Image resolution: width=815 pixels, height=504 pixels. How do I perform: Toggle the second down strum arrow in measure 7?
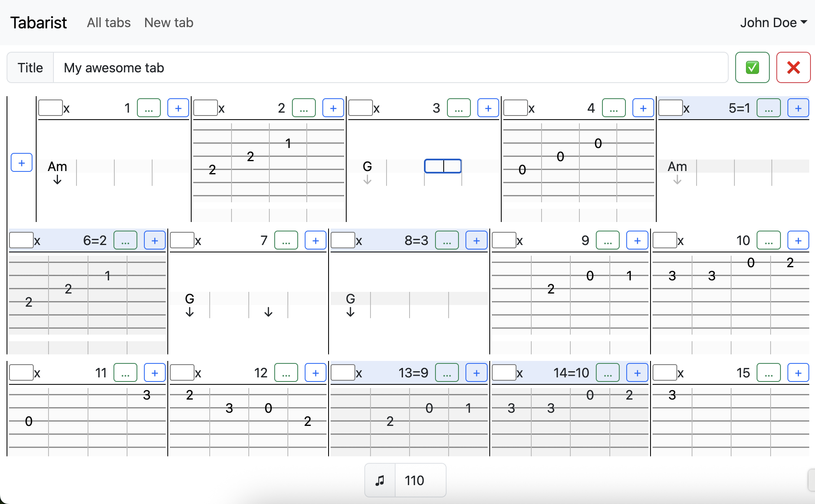(x=268, y=312)
